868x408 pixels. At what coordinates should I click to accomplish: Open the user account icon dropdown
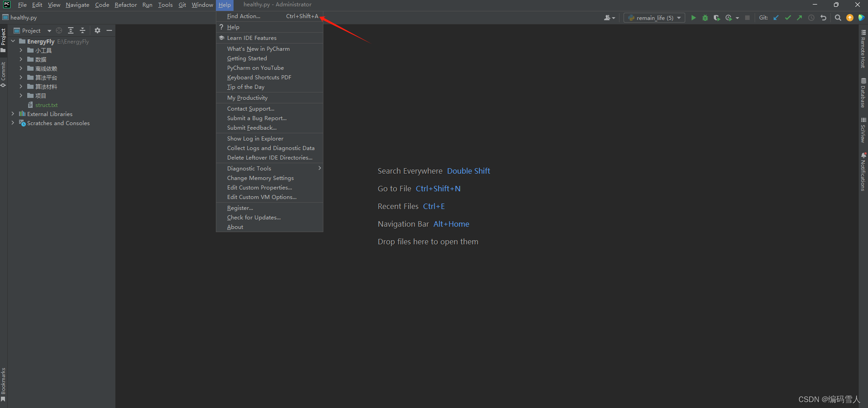pos(610,18)
